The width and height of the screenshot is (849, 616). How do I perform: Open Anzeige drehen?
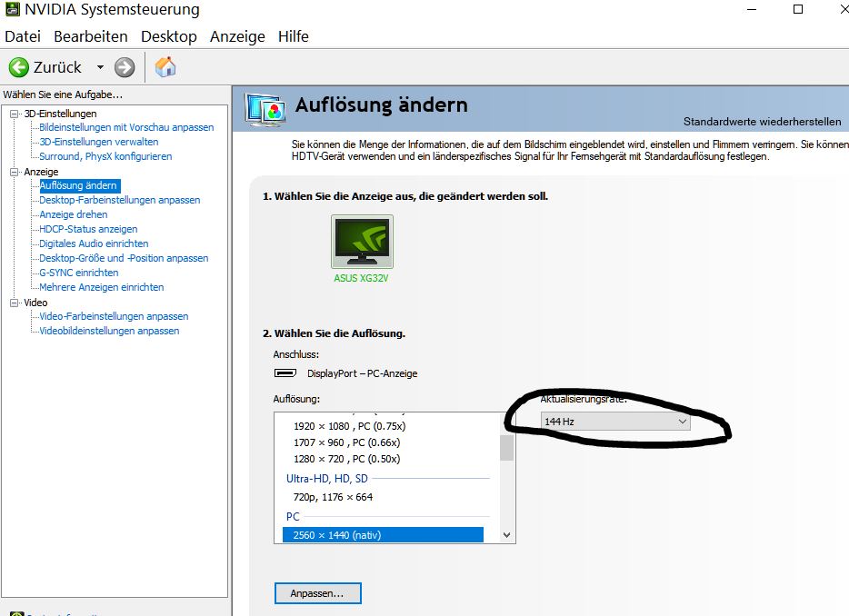[73, 214]
